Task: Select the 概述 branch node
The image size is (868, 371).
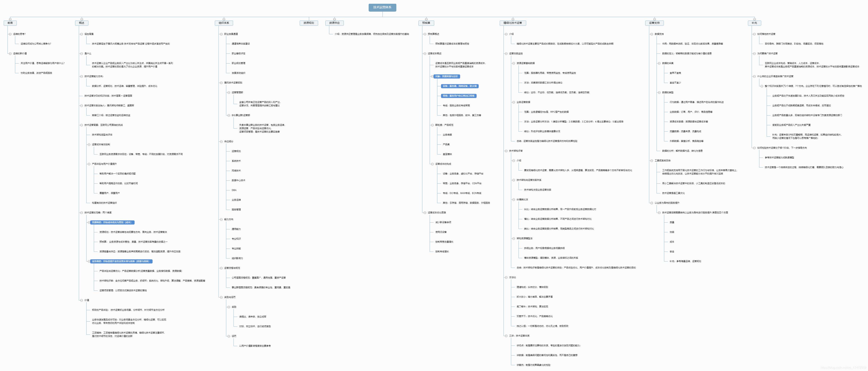Action: click(81, 23)
